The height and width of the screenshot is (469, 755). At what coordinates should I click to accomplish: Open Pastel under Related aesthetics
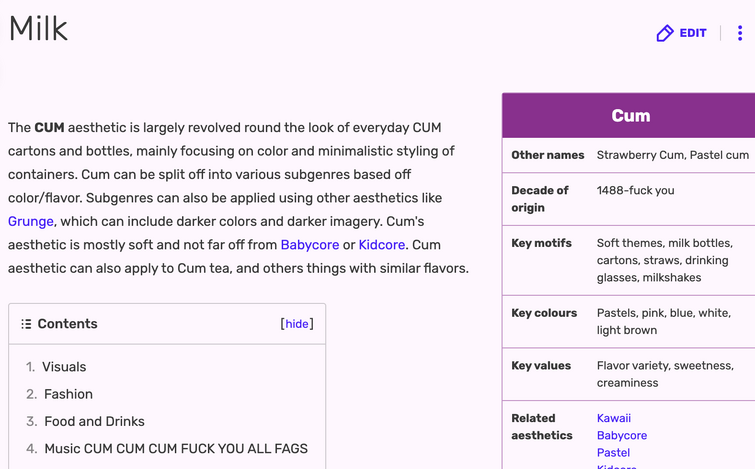coord(613,453)
